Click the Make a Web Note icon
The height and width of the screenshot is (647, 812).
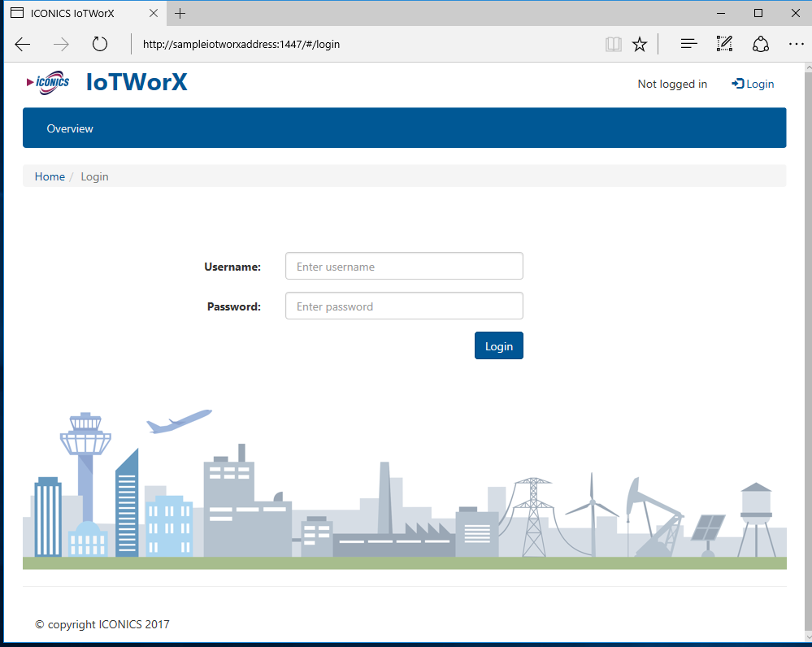point(724,44)
